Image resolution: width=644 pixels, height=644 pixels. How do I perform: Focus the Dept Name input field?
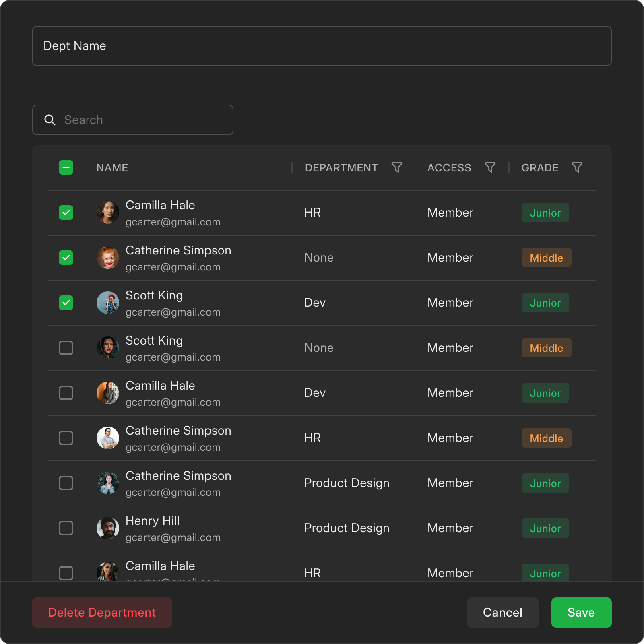click(x=322, y=46)
